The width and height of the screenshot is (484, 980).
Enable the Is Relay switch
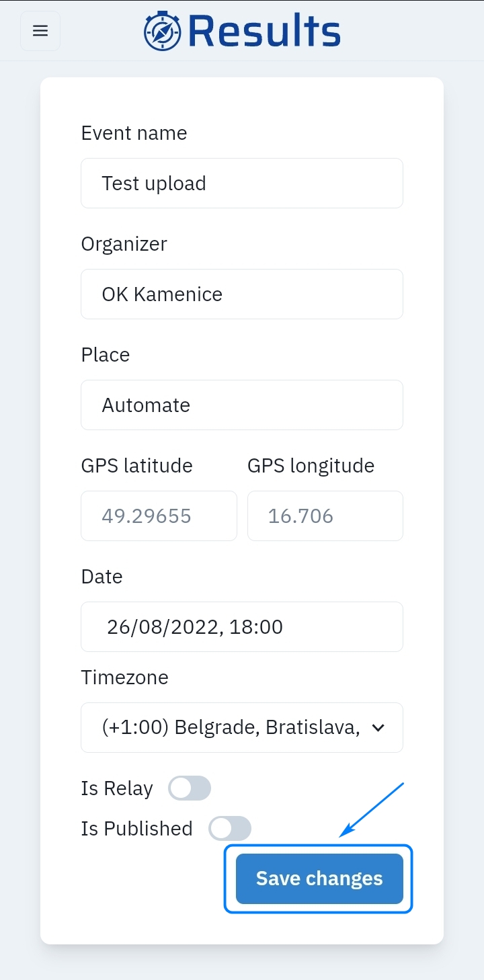click(190, 788)
